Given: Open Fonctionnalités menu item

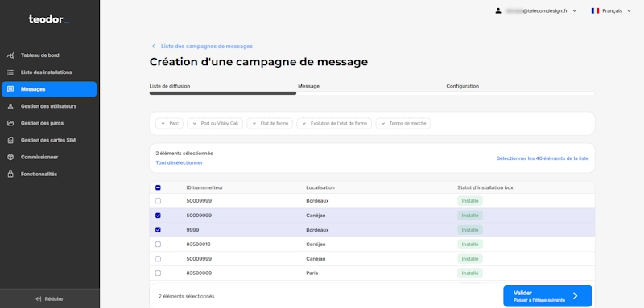Looking at the screenshot, I should 49,175.
